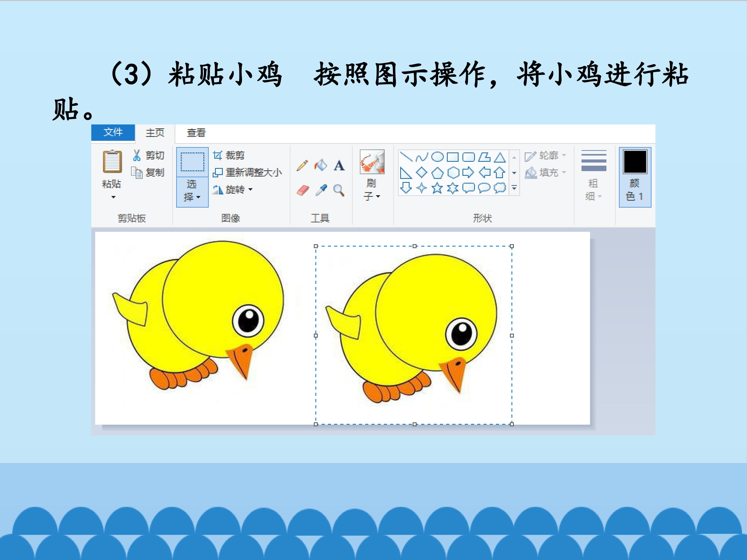Select the Pencil tool

tap(302, 165)
